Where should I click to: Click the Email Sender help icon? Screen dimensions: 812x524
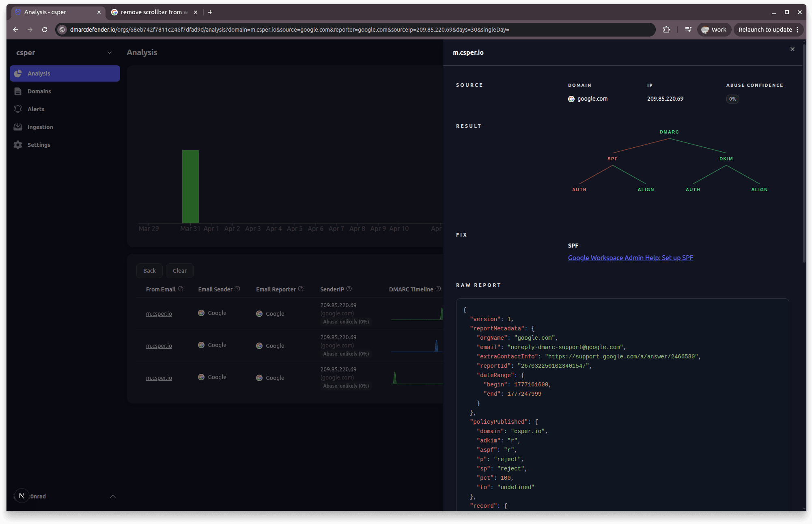[237, 289]
